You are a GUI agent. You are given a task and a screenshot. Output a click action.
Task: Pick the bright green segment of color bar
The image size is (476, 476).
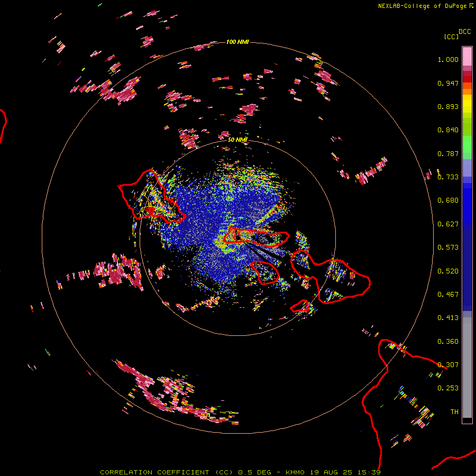467,144
